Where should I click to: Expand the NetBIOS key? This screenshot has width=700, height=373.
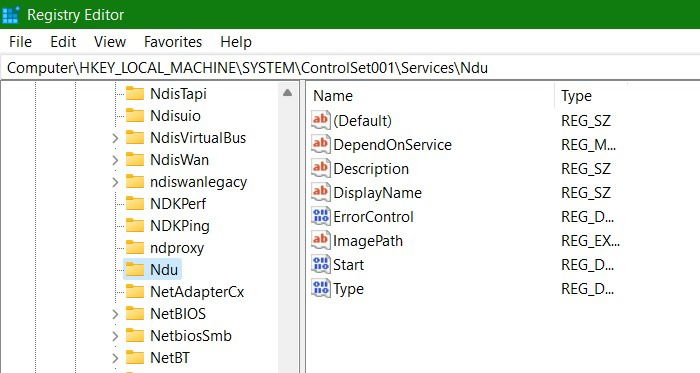click(x=115, y=314)
